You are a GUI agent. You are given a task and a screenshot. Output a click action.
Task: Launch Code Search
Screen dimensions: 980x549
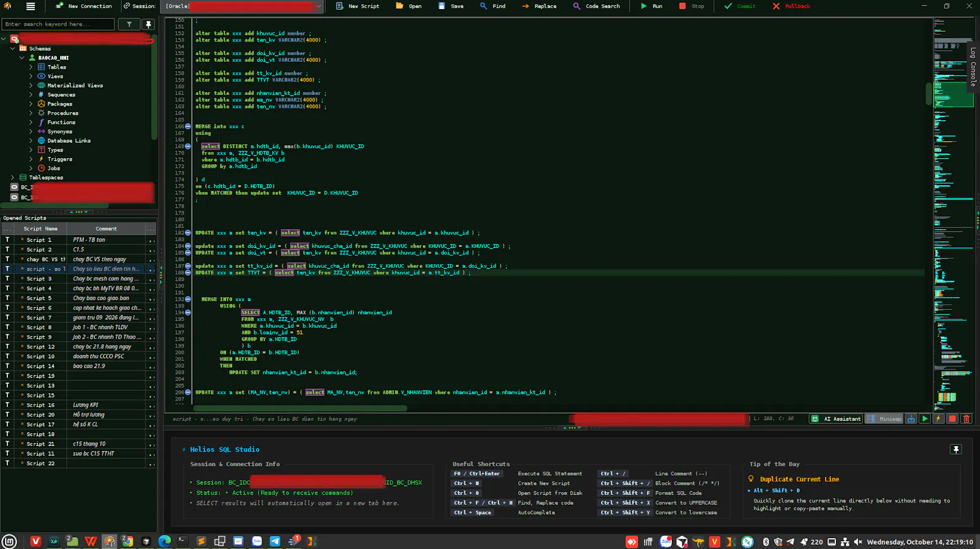coord(597,6)
